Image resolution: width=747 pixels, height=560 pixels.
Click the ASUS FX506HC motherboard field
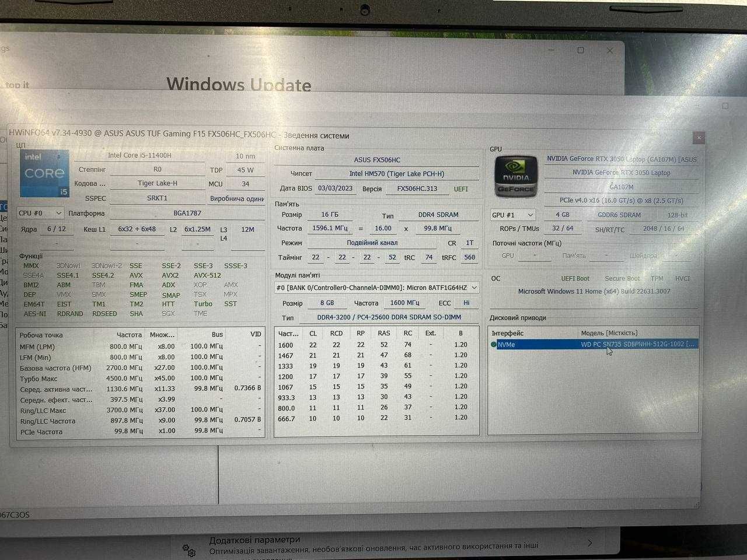[x=377, y=160]
